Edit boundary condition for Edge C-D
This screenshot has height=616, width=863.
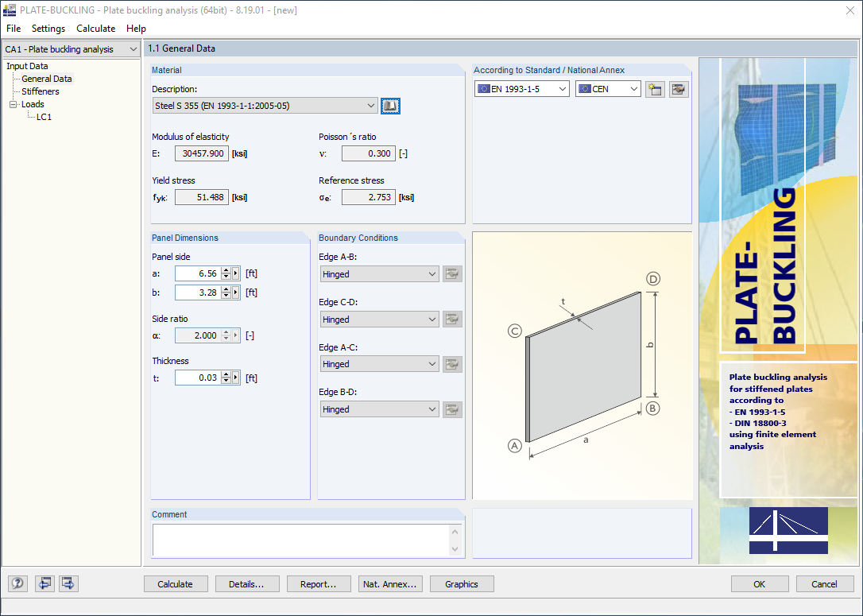point(452,319)
